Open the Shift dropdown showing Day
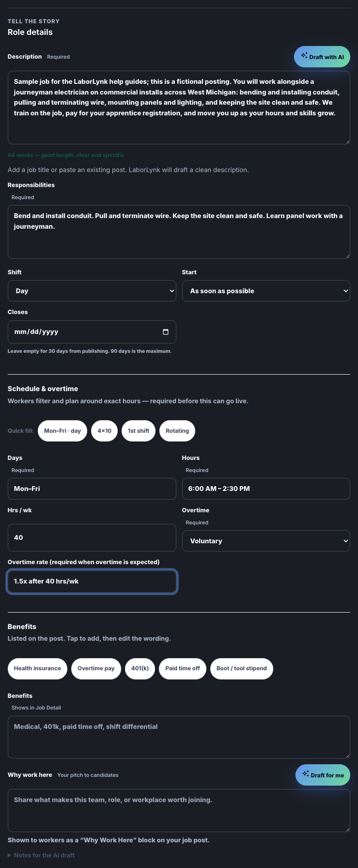 coord(92,291)
